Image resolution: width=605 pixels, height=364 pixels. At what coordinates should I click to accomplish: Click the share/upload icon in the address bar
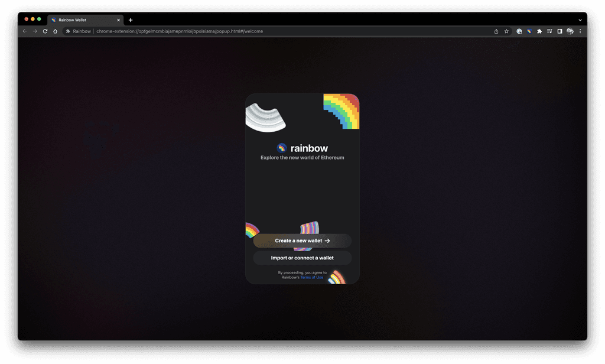click(496, 31)
